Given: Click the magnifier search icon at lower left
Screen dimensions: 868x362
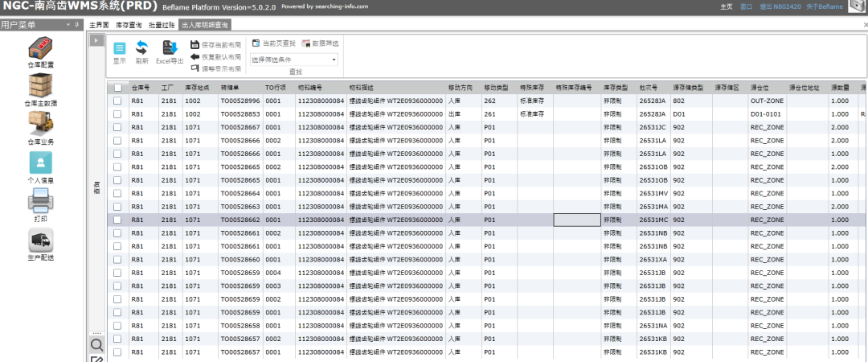Looking at the screenshot, I should [x=96, y=345].
